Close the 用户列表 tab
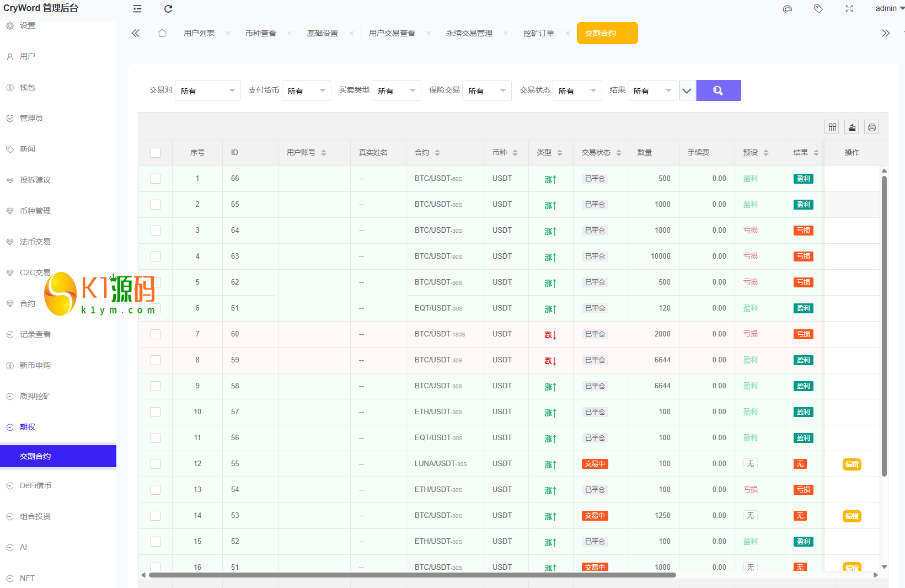 pos(228,34)
